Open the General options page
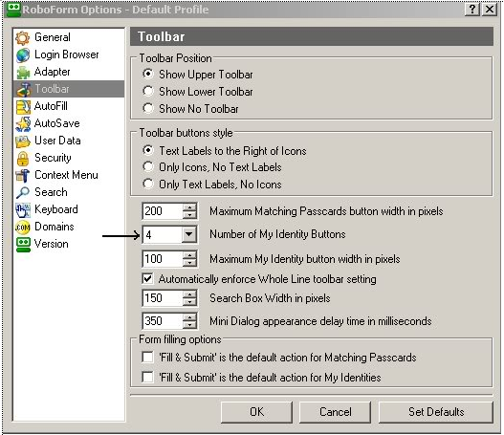Image resolution: width=504 pixels, height=435 pixels. point(53,37)
